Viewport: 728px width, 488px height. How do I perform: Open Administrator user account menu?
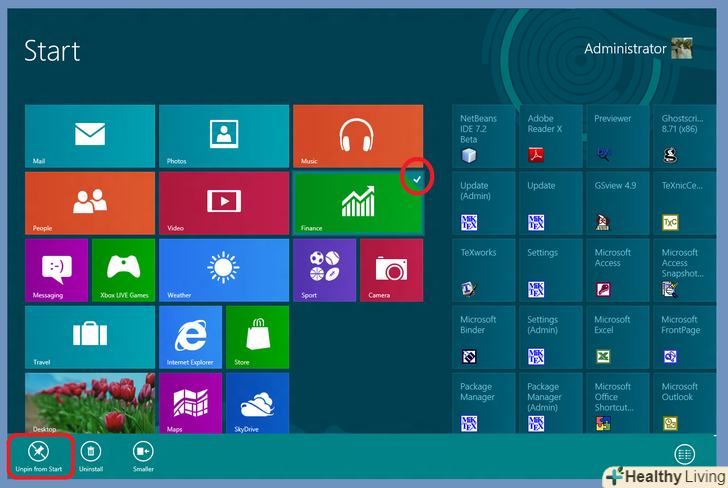638,48
